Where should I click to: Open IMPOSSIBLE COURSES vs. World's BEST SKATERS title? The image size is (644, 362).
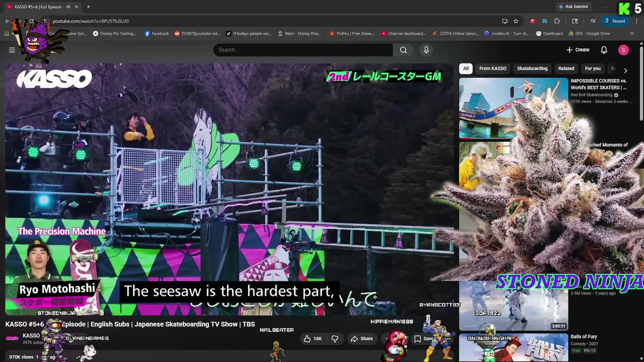[598, 84]
